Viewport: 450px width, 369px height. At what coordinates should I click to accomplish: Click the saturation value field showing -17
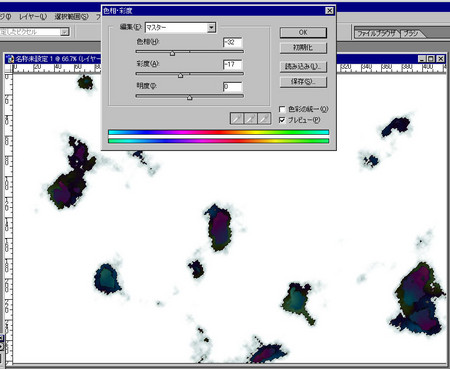click(232, 64)
